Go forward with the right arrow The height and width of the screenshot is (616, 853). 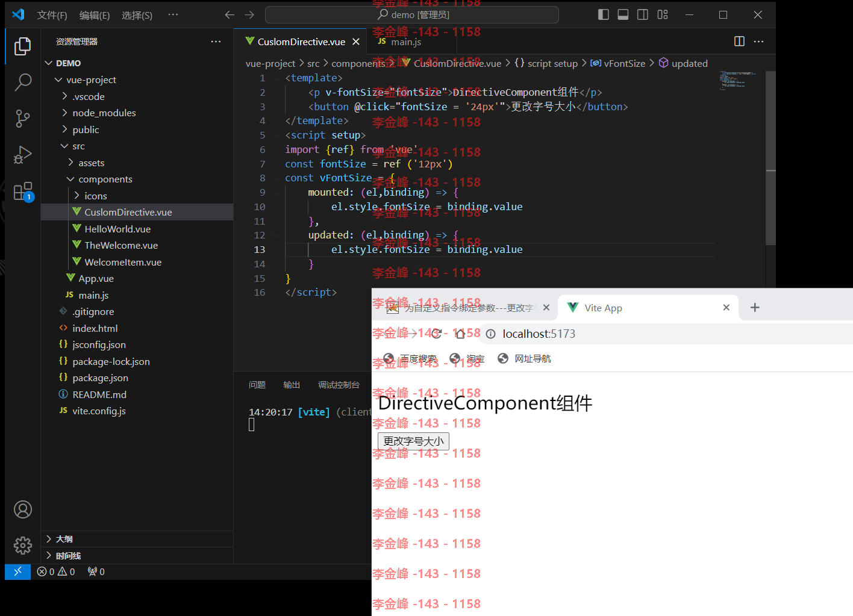(x=249, y=14)
